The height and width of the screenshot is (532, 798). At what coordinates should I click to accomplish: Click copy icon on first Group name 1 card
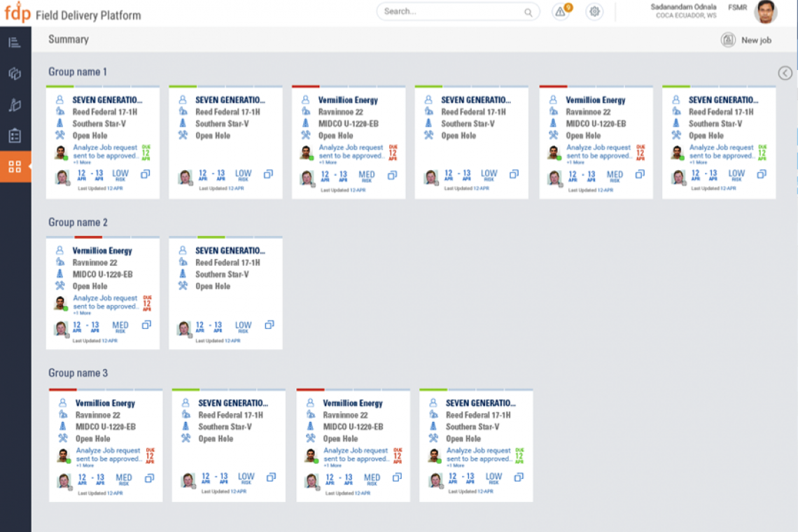pos(145,174)
